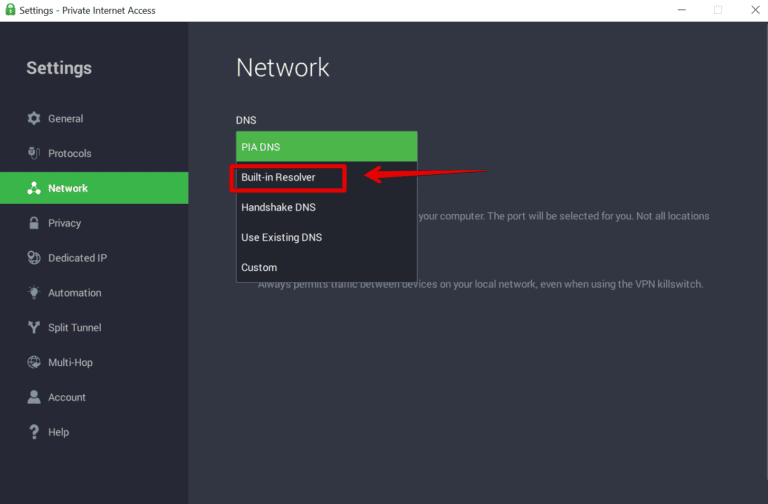
Task: Click the Protocols plug icon
Action: (x=33, y=153)
